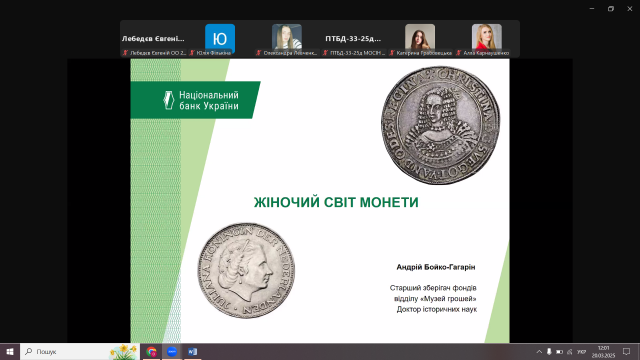Open network status icon in tray

coord(570,351)
